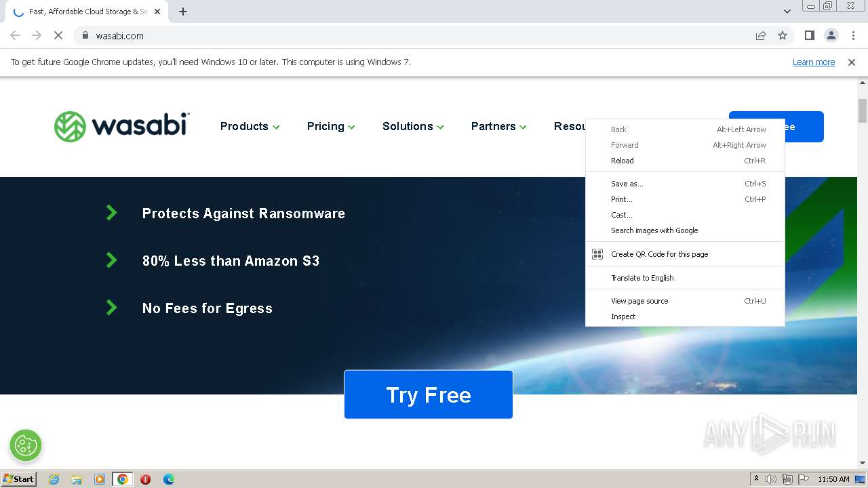868x488 pixels.
Task: Choose Save as... in context menu
Action: 685,184
